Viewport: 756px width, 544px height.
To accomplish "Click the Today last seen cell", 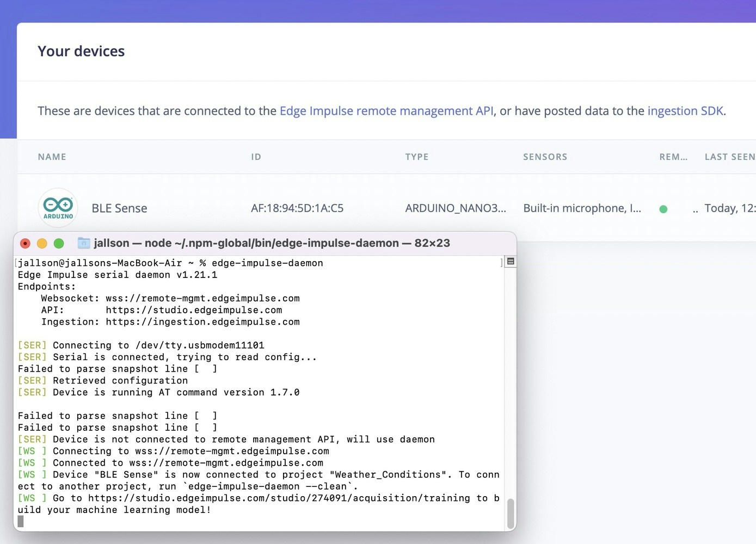I will [x=730, y=208].
